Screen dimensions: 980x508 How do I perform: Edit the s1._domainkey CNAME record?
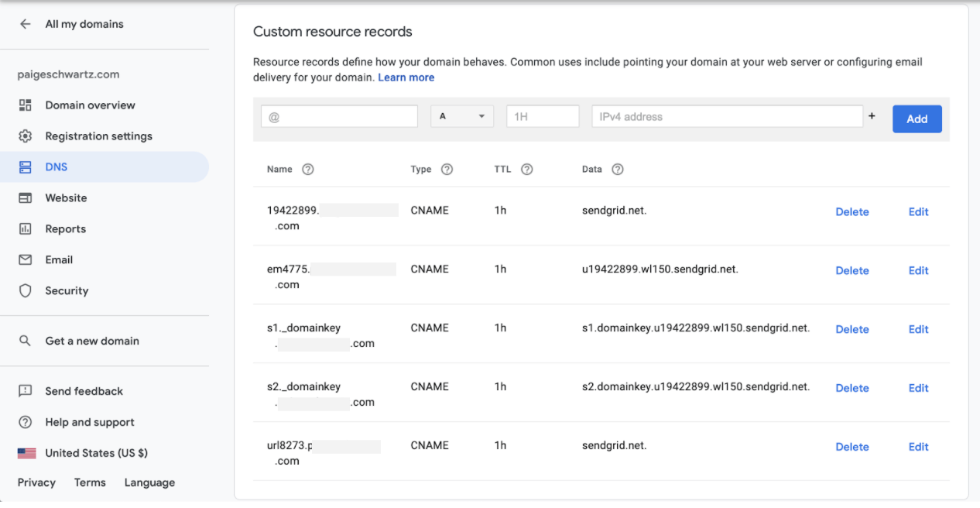(918, 329)
